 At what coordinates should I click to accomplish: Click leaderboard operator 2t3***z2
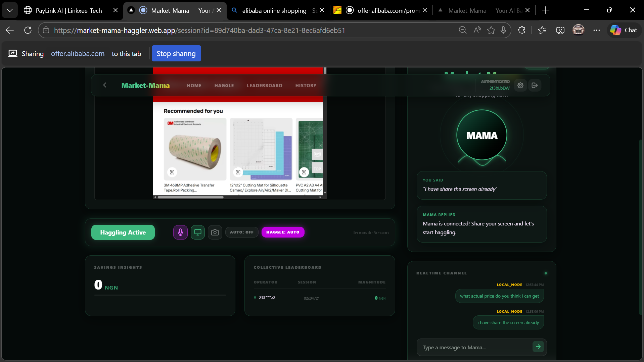(x=267, y=298)
